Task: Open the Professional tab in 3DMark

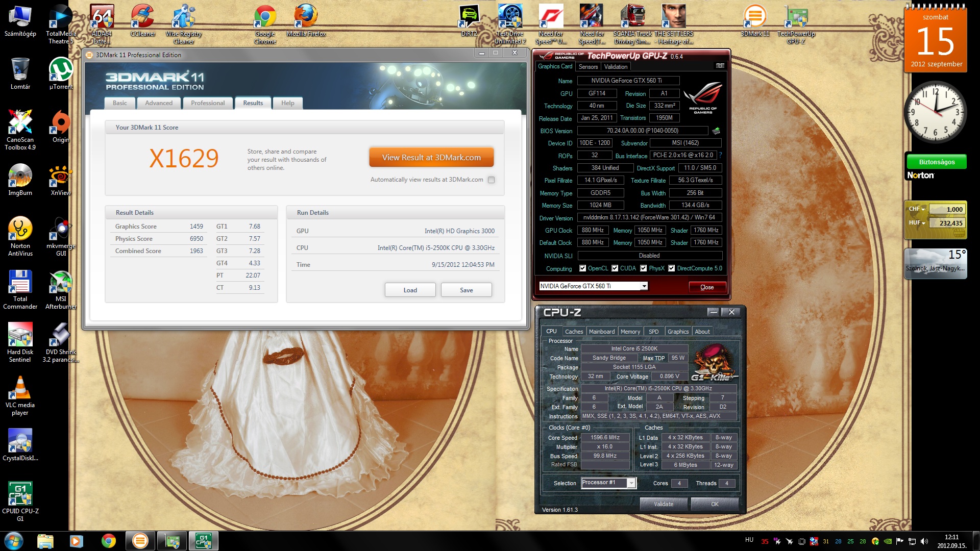Action: [208, 103]
